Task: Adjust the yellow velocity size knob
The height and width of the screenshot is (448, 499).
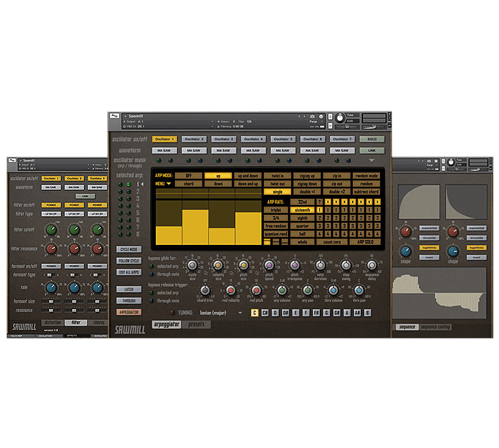Action: coord(217,265)
